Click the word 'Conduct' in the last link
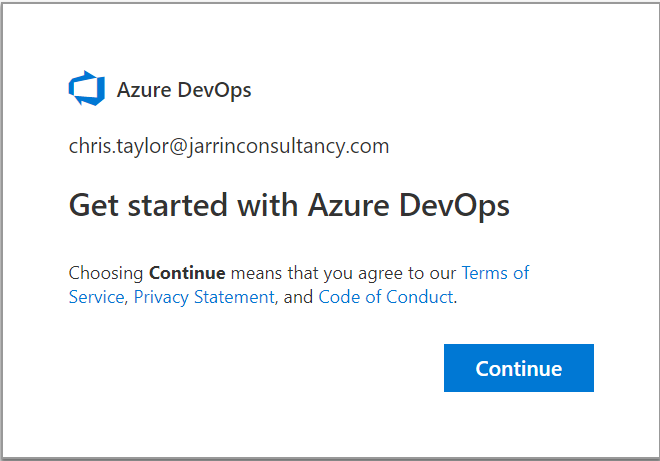This screenshot has height=461, width=660. (x=422, y=297)
